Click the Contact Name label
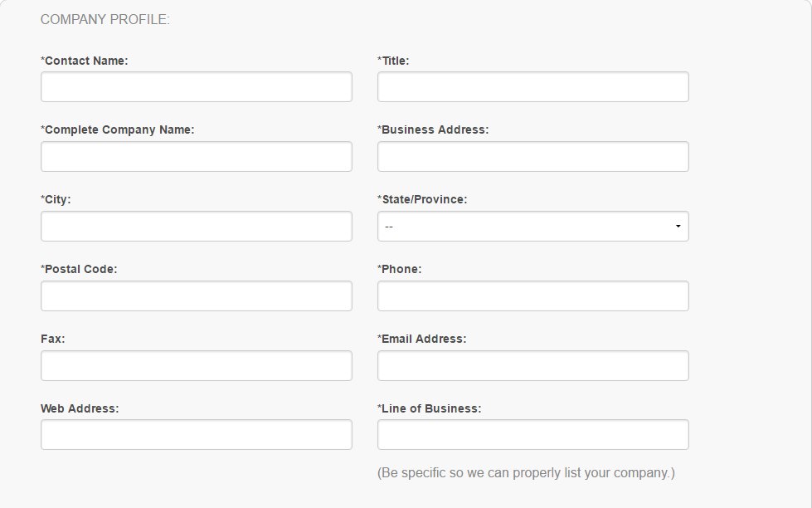The image size is (812, 508). [x=85, y=61]
